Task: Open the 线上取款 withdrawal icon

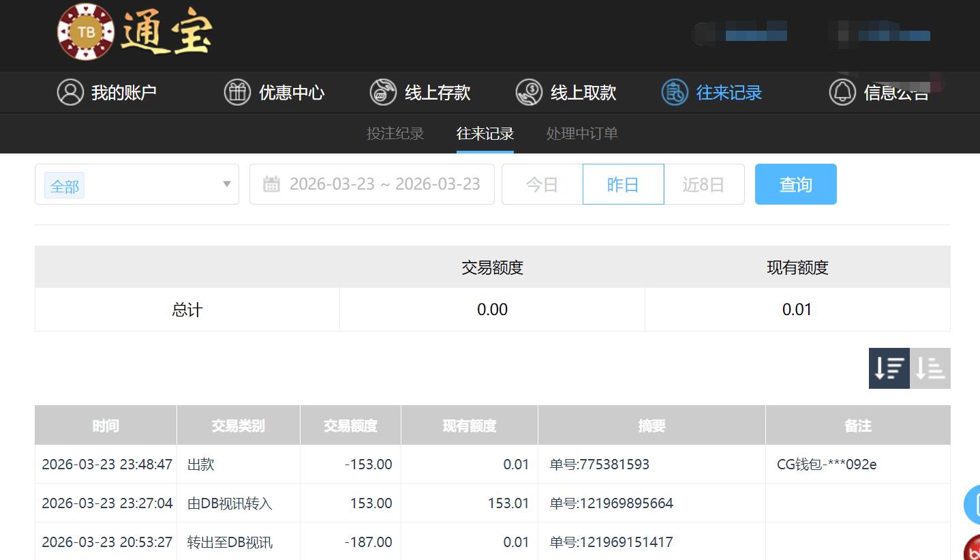Action: [527, 92]
